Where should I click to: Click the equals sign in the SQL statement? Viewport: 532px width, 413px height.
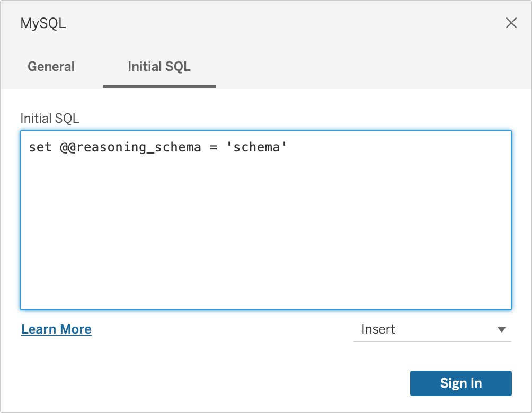click(x=214, y=147)
